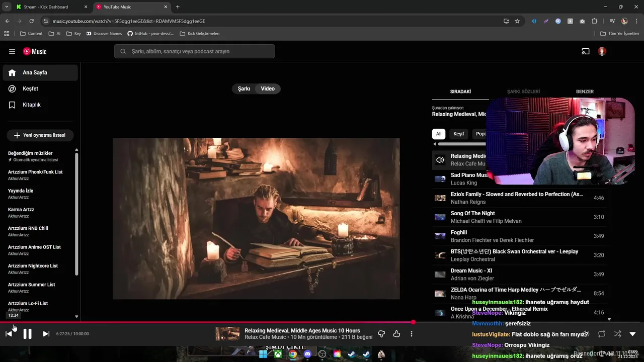Open Tüm Yer İşaretleri folder

(620, 34)
